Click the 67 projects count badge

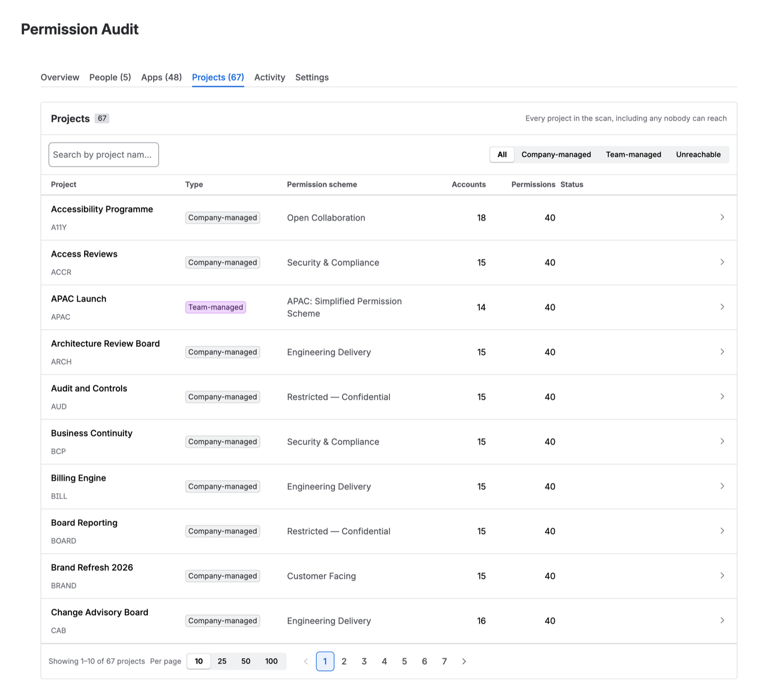pos(102,118)
